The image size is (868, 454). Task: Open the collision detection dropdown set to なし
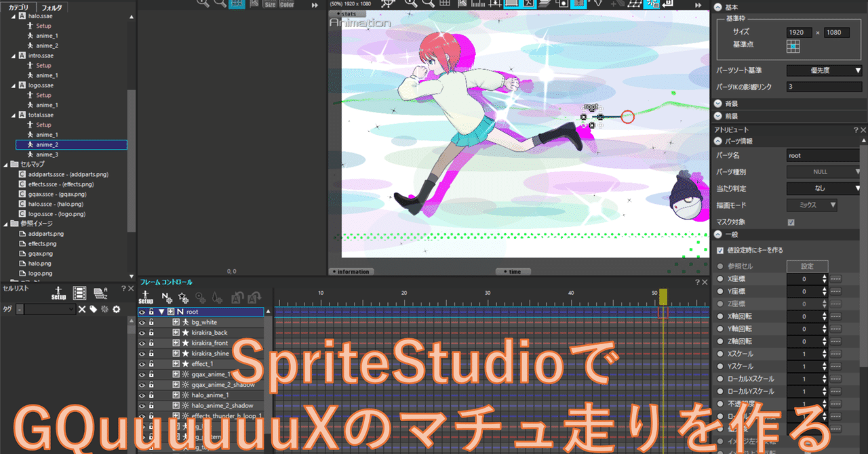point(825,188)
